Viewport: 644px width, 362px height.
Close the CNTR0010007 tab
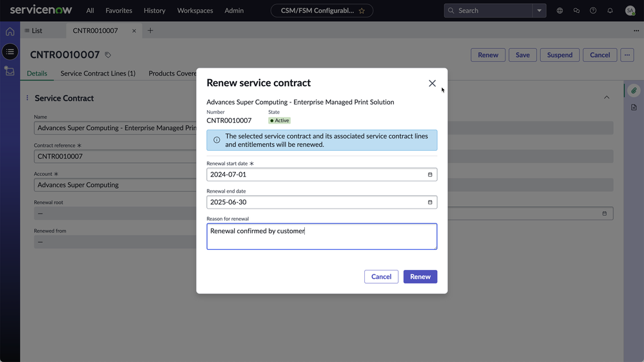pyautogui.click(x=134, y=31)
